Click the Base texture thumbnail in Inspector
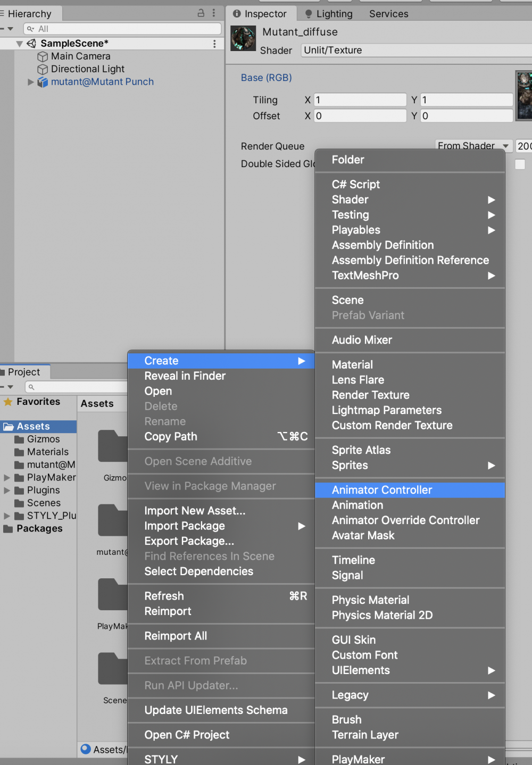This screenshot has width=532, height=765. tap(524, 96)
